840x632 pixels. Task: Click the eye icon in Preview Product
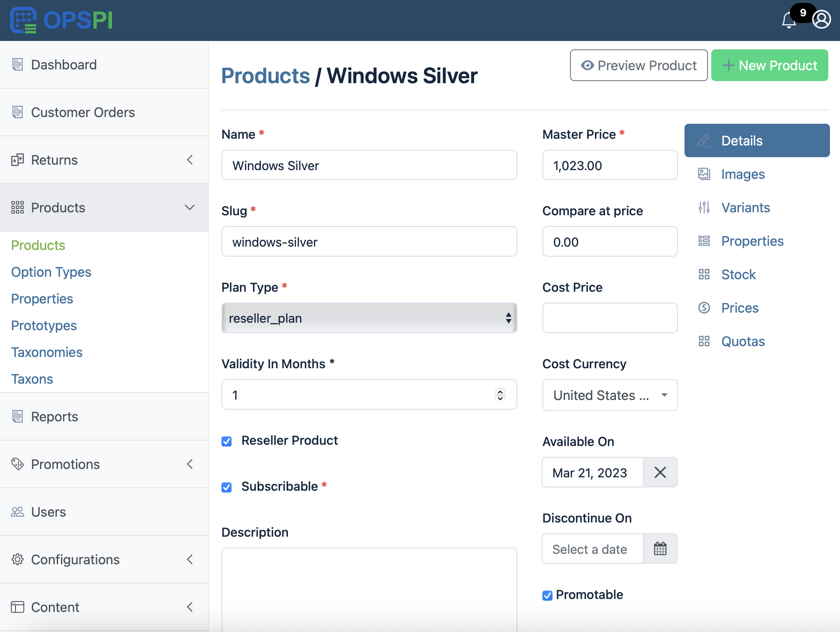588,65
